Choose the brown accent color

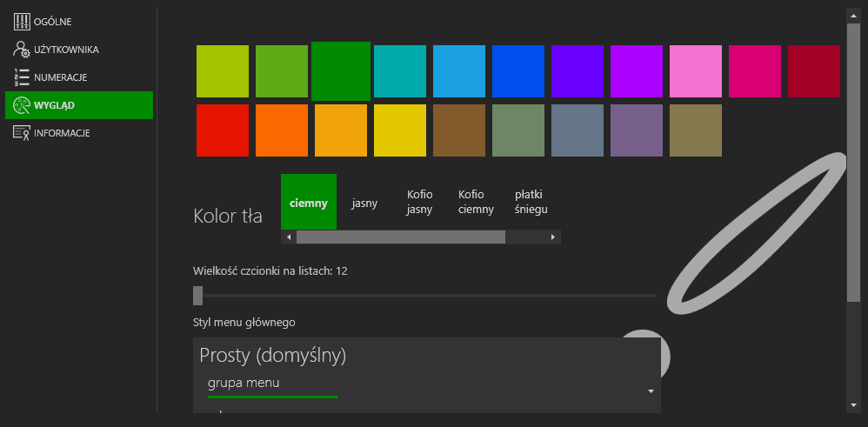click(x=459, y=130)
